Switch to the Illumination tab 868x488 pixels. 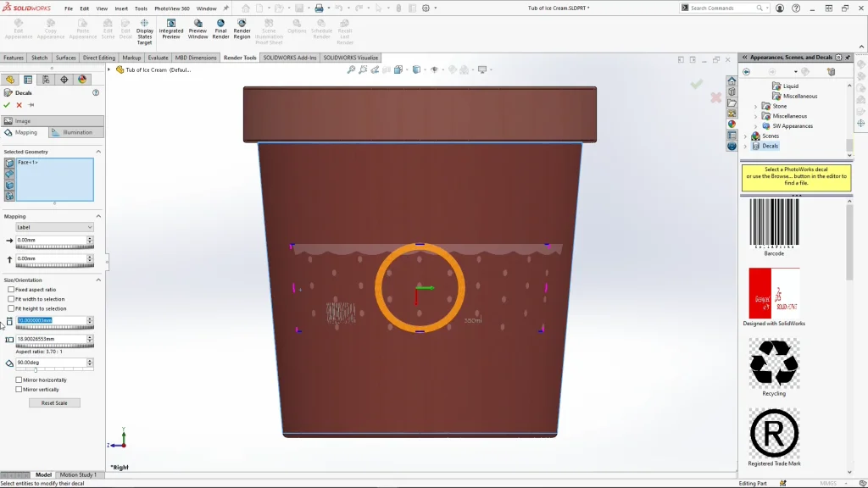tap(76, 132)
